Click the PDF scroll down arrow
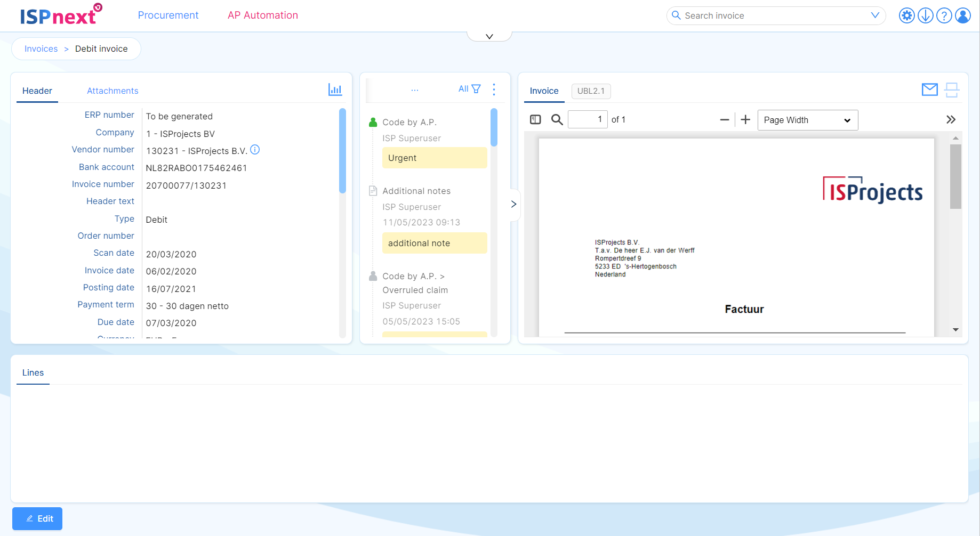The height and width of the screenshot is (536, 980). click(955, 330)
